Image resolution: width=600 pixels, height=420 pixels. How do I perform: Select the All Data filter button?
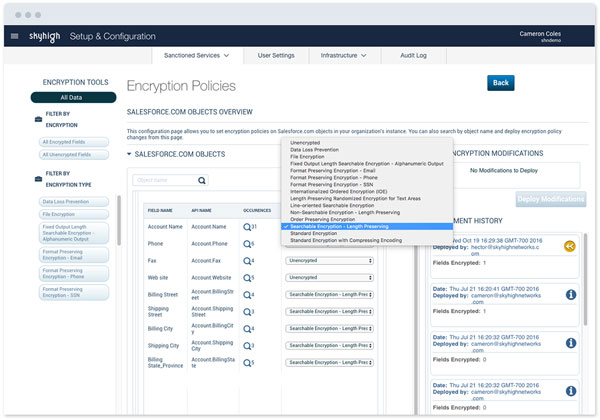[x=73, y=98]
